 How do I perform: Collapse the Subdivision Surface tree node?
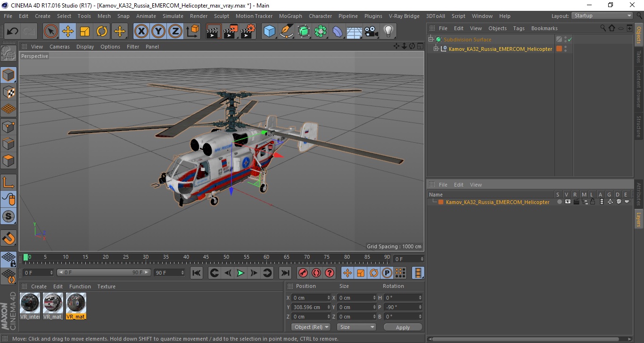point(431,40)
